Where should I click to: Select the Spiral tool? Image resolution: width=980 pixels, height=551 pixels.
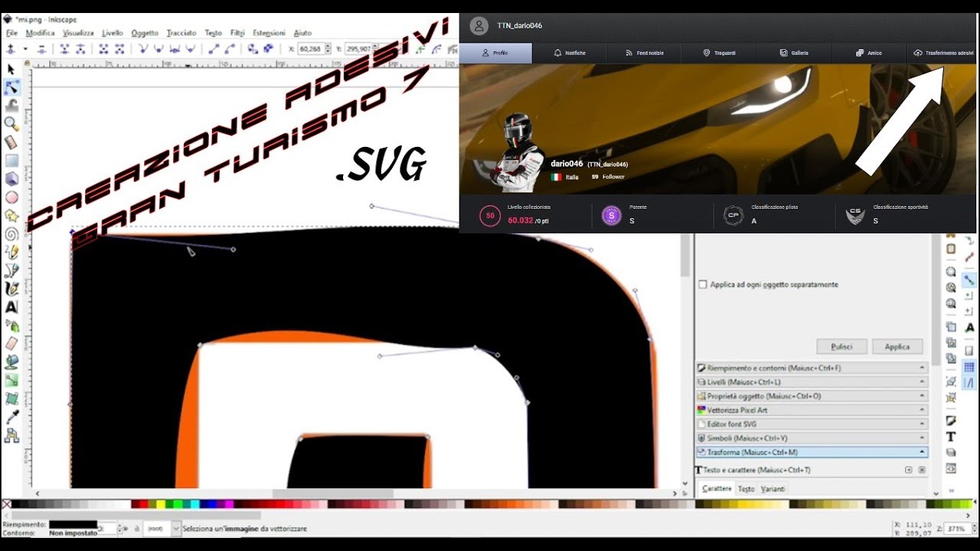pyautogui.click(x=11, y=234)
